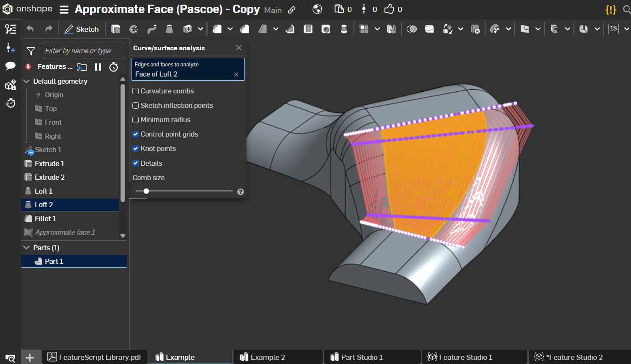Click the pause regeneration icon
Image resolution: width=631 pixels, height=364 pixels.
[98, 67]
